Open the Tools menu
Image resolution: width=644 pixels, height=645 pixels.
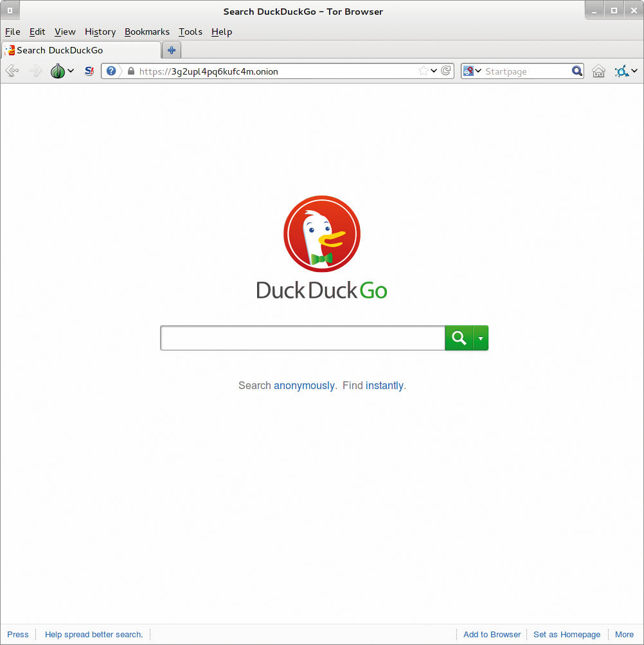(190, 32)
